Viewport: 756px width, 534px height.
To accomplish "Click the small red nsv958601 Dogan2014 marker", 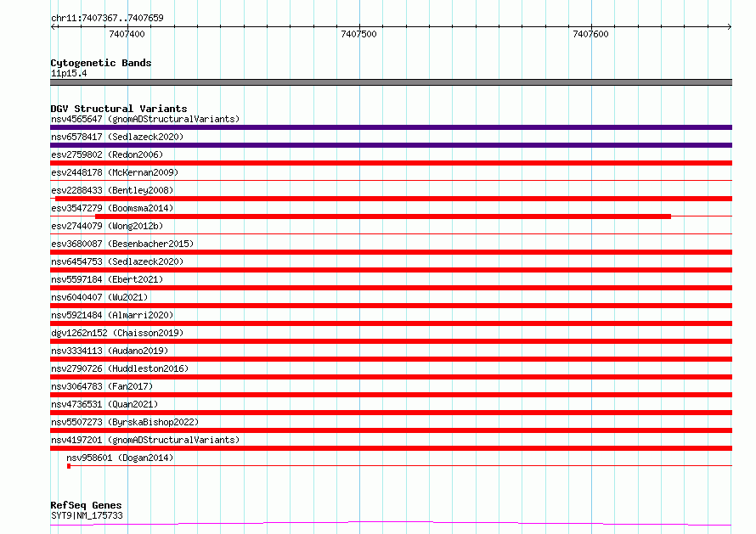I will point(69,466).
